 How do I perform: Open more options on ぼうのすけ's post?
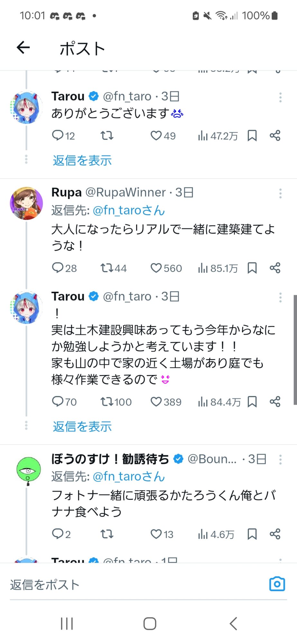pyautogui.click(x=280, y=459)
